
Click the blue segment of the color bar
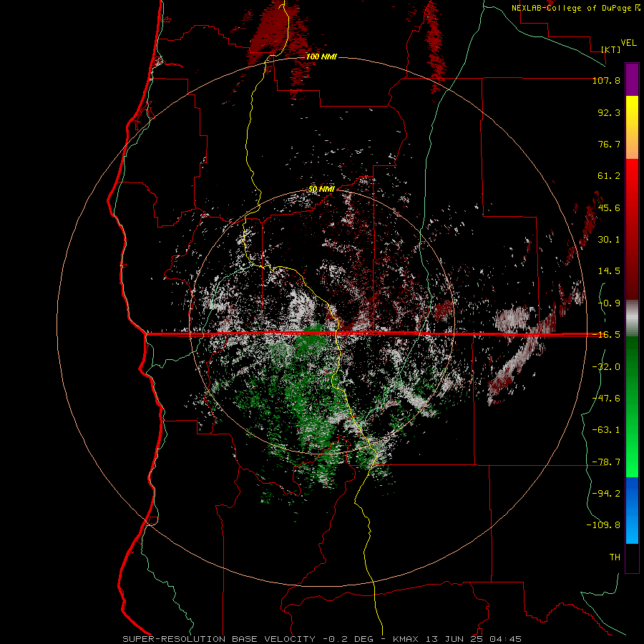pos(632,510)
